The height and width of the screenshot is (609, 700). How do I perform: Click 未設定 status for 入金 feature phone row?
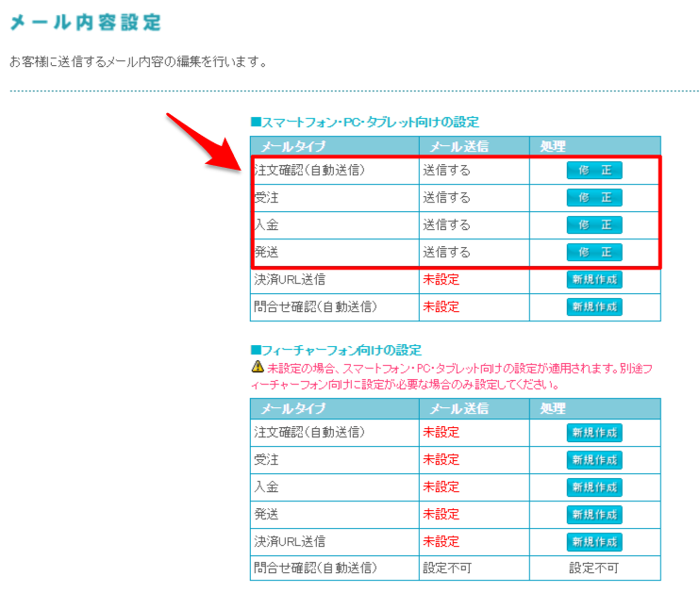tap(442, 486)
